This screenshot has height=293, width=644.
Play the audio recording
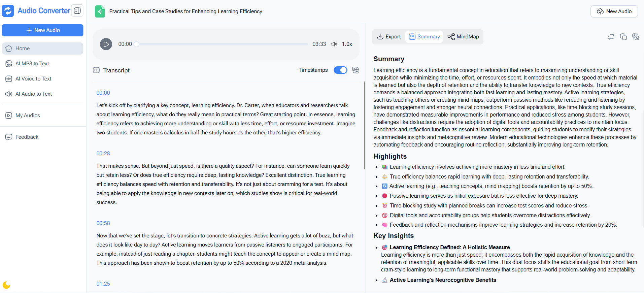(x=106, y=44)
